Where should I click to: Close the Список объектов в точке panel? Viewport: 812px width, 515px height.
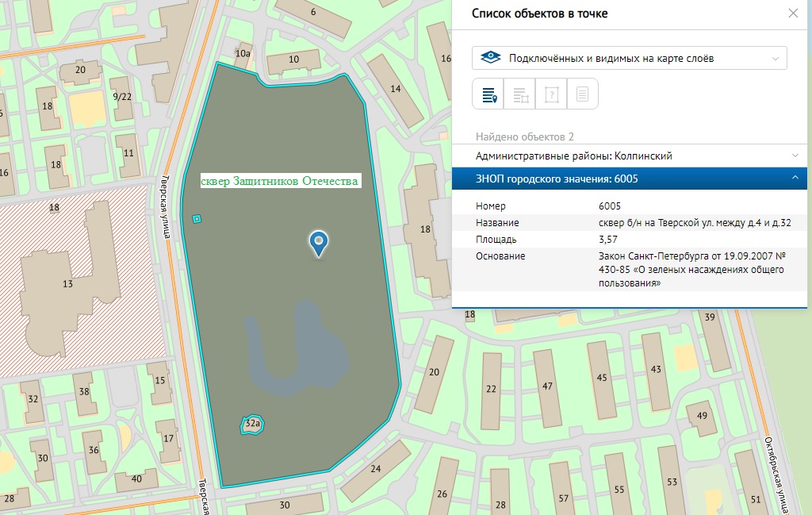point(792,13)
